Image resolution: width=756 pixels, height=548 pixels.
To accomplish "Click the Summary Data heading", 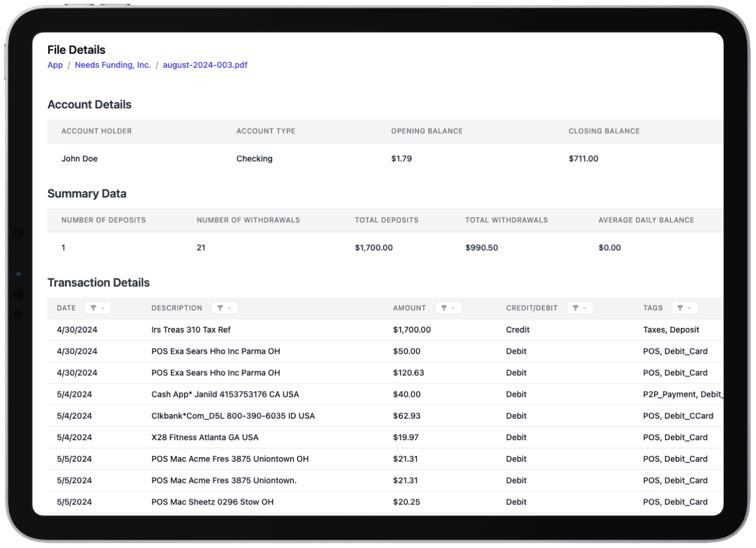I will [87, 194].
